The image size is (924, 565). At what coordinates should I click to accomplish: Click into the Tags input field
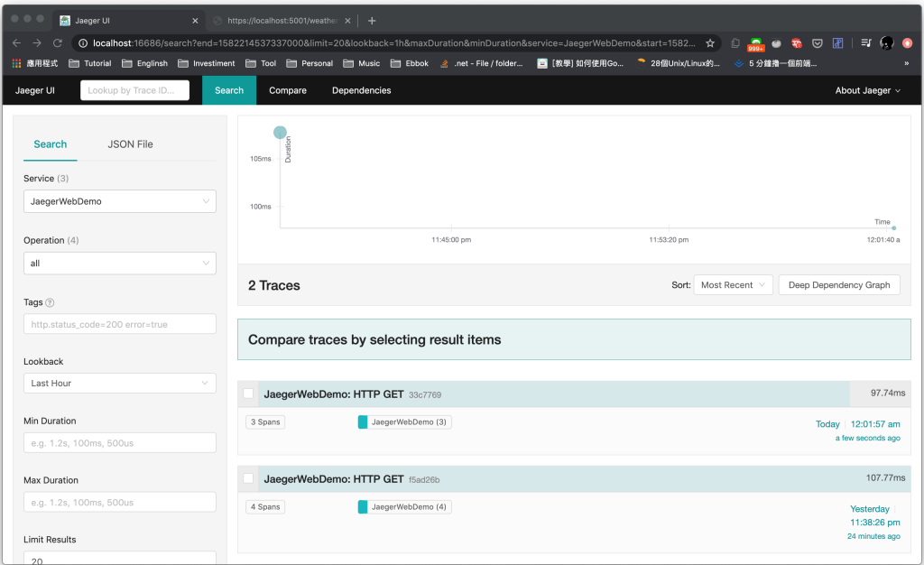point(120,324)
